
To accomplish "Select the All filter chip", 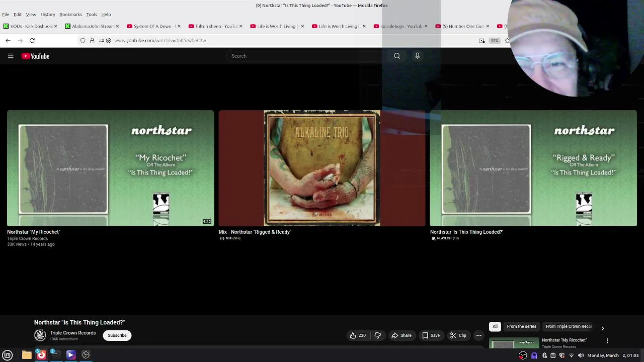I will pos(495,326).
